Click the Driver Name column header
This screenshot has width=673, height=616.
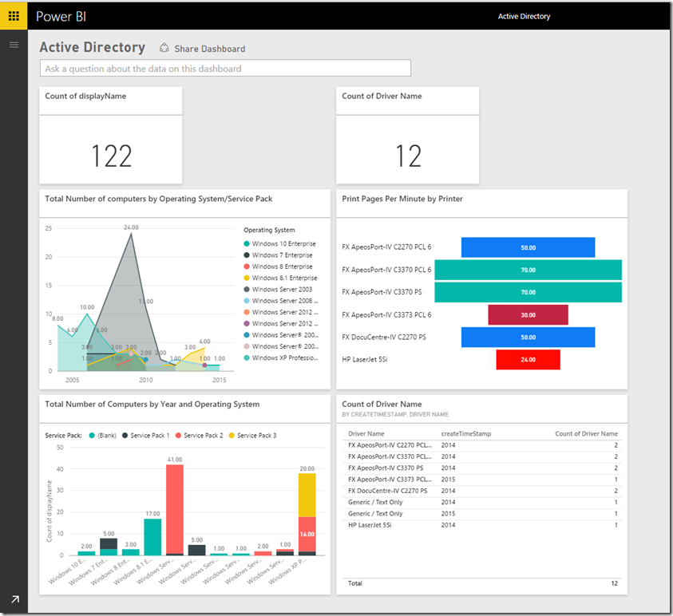point(366,434)
